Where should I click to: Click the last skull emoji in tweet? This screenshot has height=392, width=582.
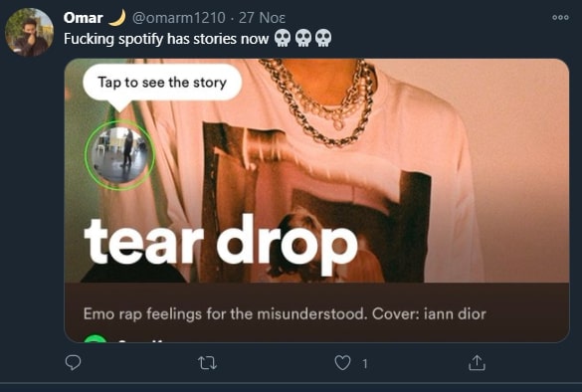[323, 38]
